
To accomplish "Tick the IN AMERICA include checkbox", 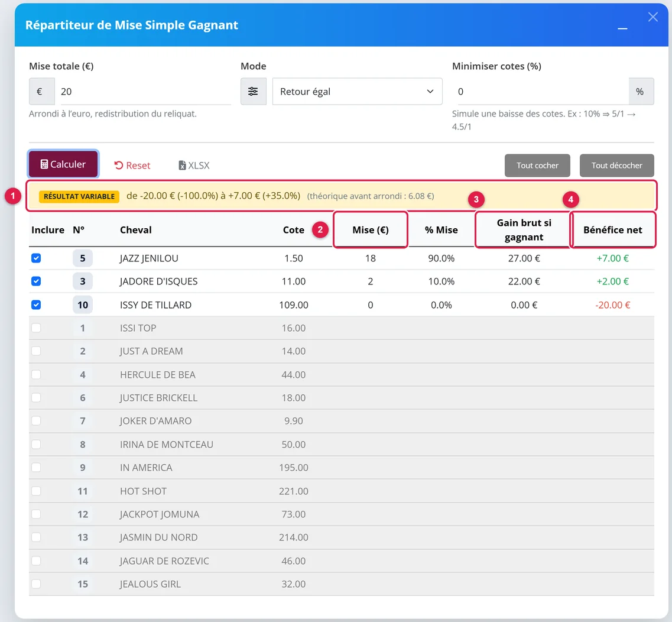I will (36, 468).
